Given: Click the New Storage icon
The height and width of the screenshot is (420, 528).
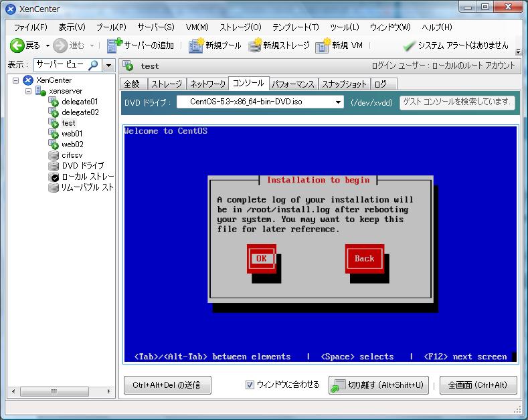Looking at the screenshot, I should (255, 45).
